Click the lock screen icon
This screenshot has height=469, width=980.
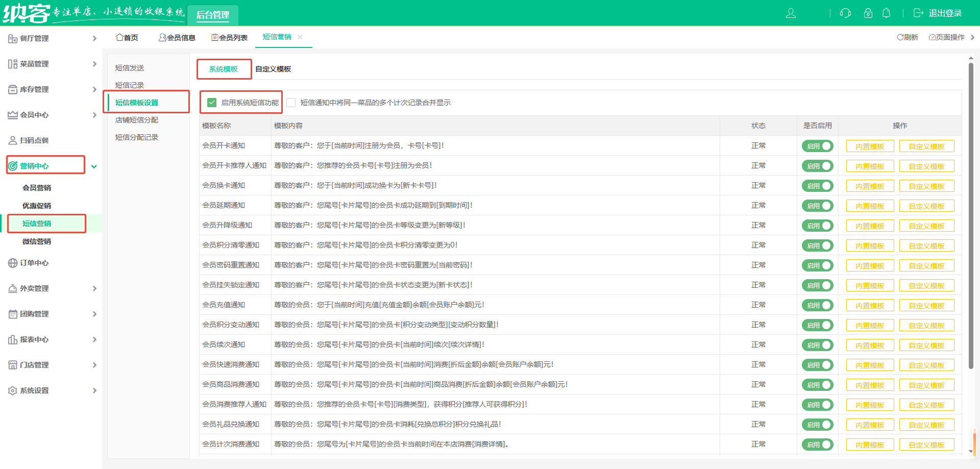868,13
